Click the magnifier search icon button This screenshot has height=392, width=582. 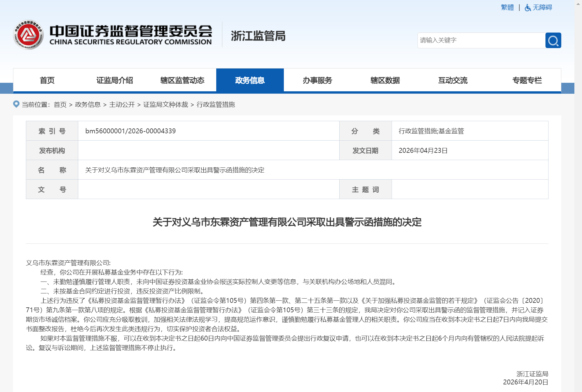coord(553,40)
